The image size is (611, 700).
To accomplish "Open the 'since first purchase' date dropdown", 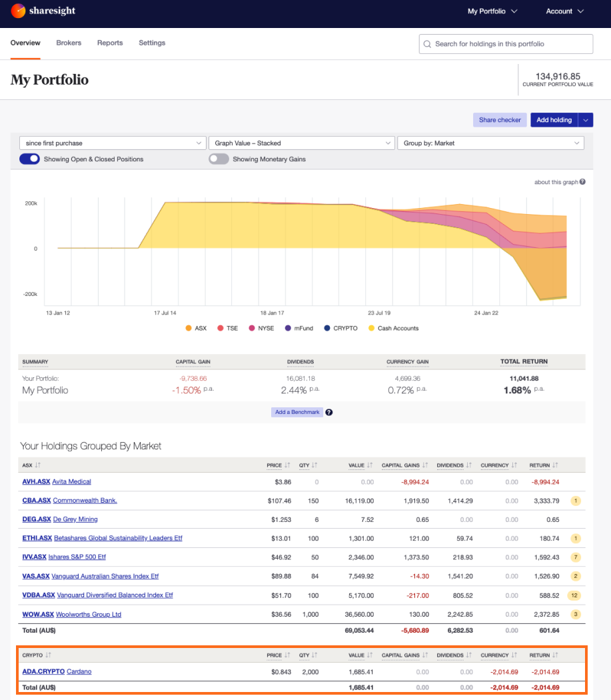I will pos(113,143).
